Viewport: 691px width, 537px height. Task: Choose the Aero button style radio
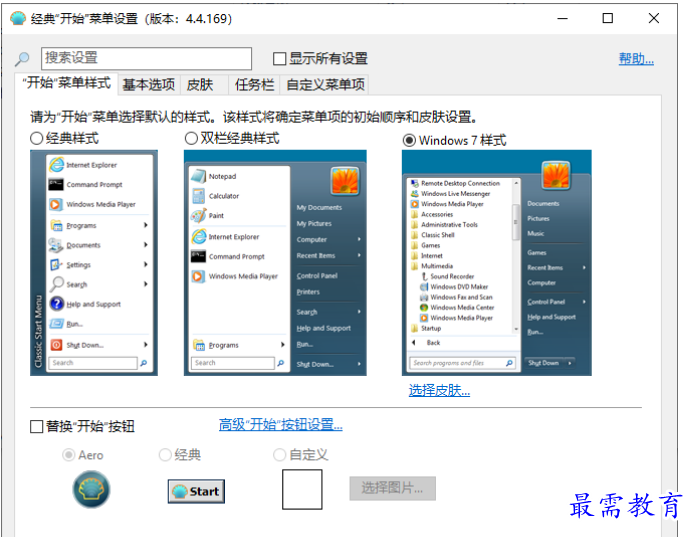pos(68,455)
